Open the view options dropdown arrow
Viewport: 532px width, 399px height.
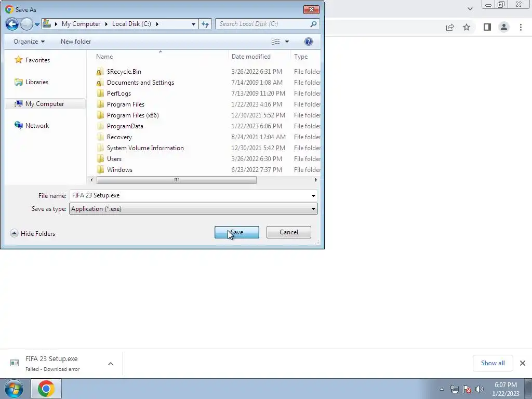coord(287,42)
